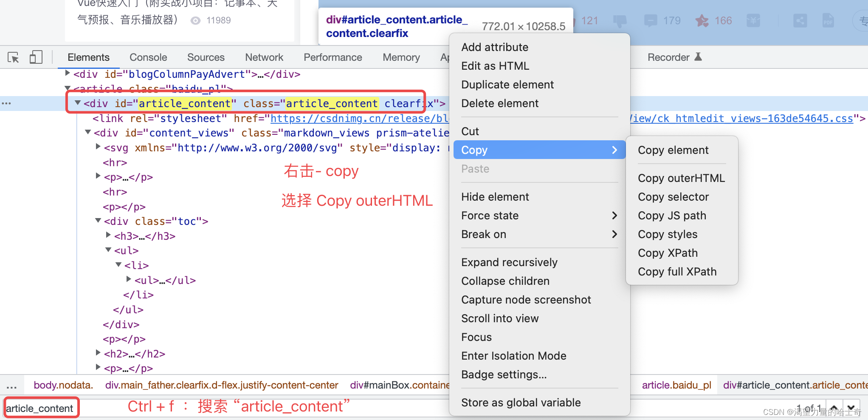The height and width of the screenshot is (420, 868).
Task: Expand the blogColumnPayAdvert div node
Action: 68,74
